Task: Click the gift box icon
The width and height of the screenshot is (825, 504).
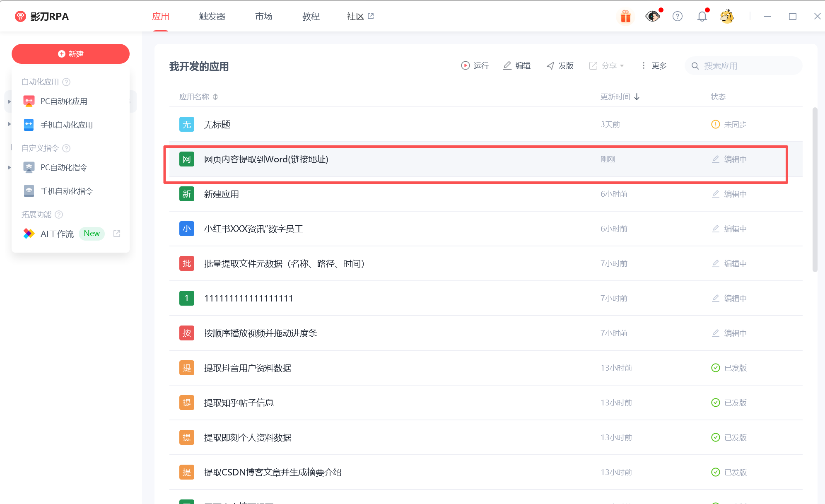Action: click(x=625, y=17)
